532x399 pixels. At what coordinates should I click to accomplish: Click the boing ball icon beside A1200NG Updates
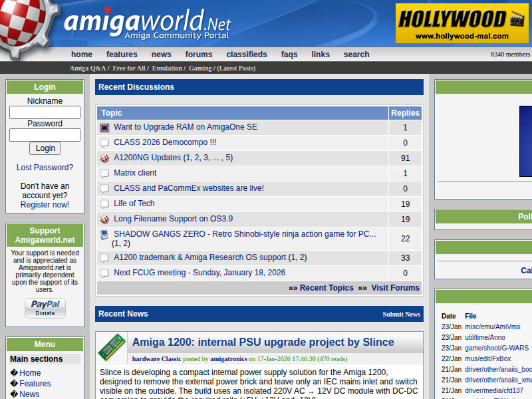pyautogui.click(x=104, y=158)
